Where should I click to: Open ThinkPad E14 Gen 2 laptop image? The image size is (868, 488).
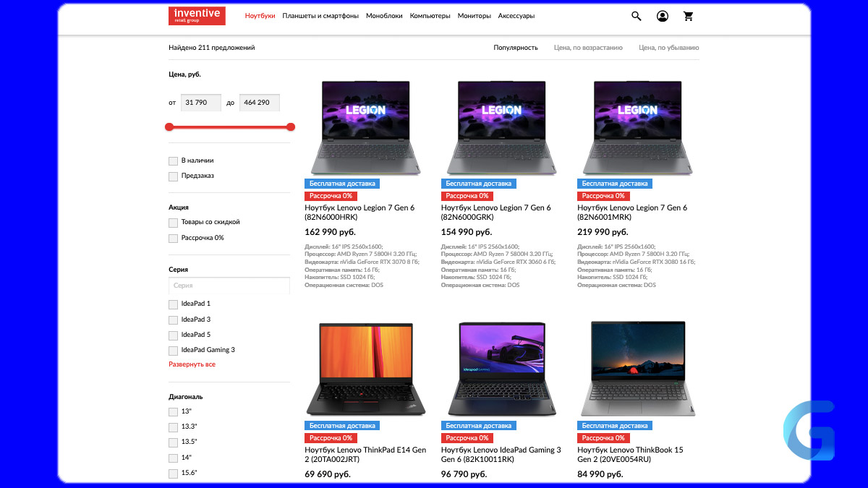tap(365, 369)
